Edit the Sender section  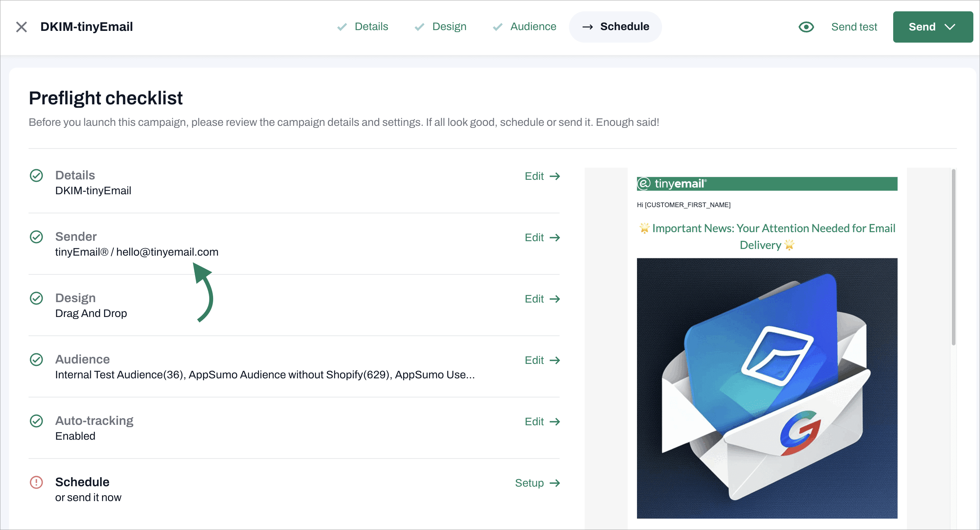point(542,238)
